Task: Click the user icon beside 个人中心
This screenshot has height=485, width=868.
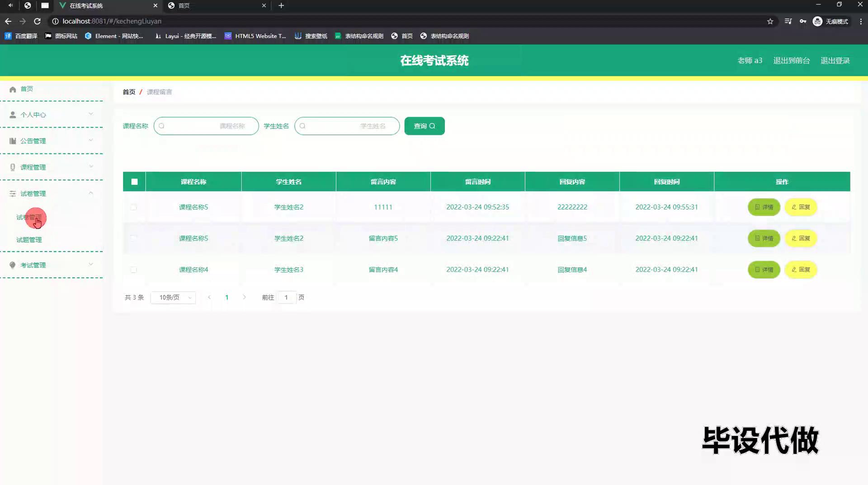Action: tap(13, 115)
